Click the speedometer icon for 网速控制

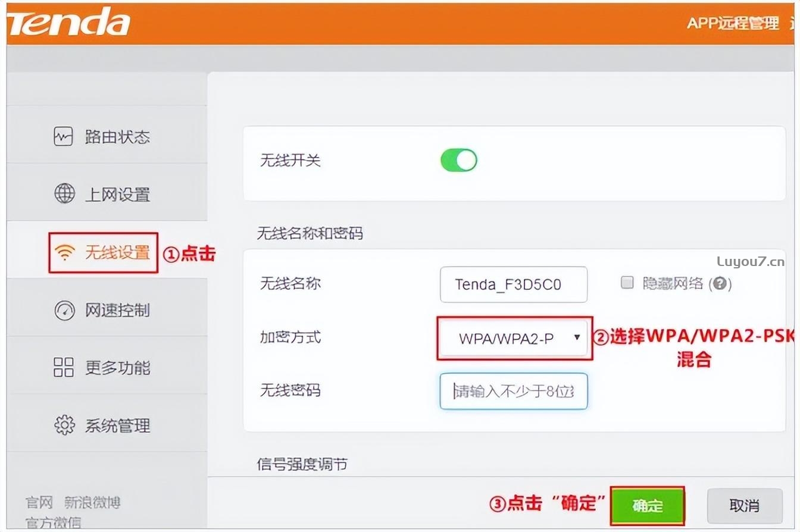click(64, 310)
